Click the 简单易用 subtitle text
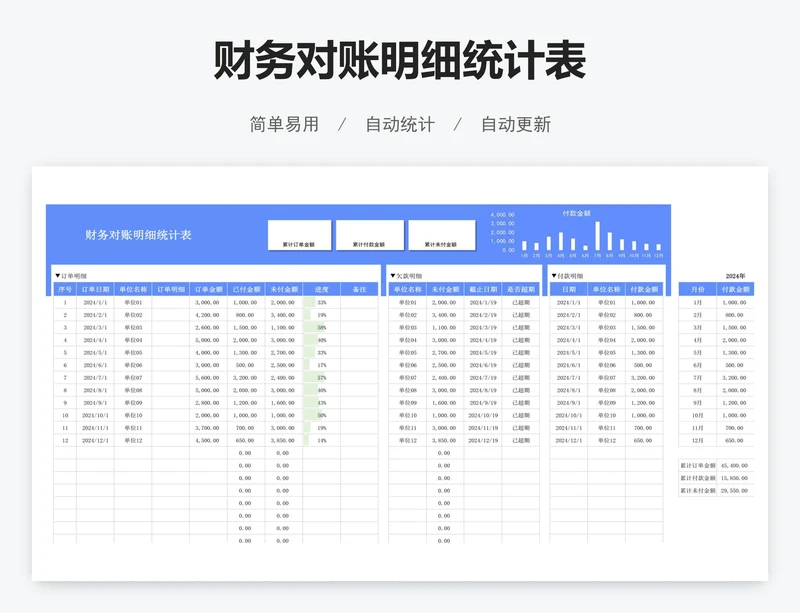800x613 pixels. click(284, 125)
